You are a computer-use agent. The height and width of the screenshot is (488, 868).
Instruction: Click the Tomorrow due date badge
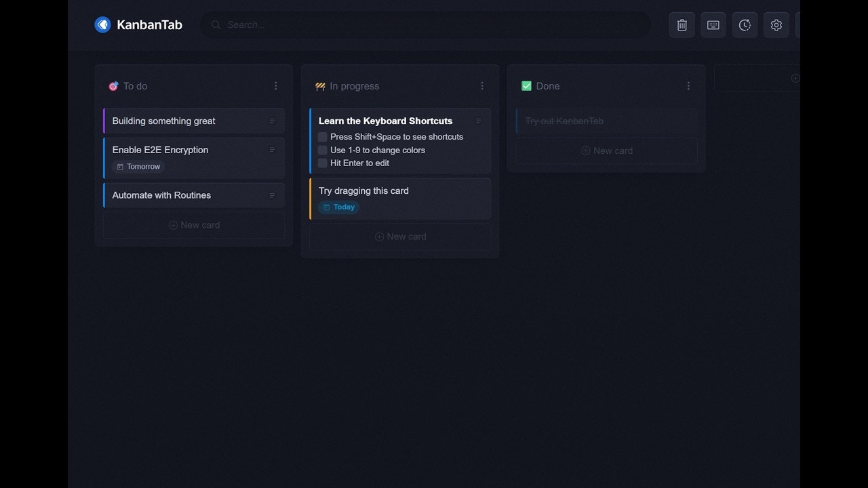(x=139, y=167)
